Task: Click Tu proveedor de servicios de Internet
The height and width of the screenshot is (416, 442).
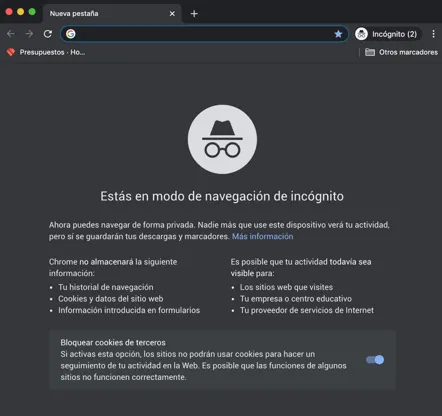Action: 307,310
